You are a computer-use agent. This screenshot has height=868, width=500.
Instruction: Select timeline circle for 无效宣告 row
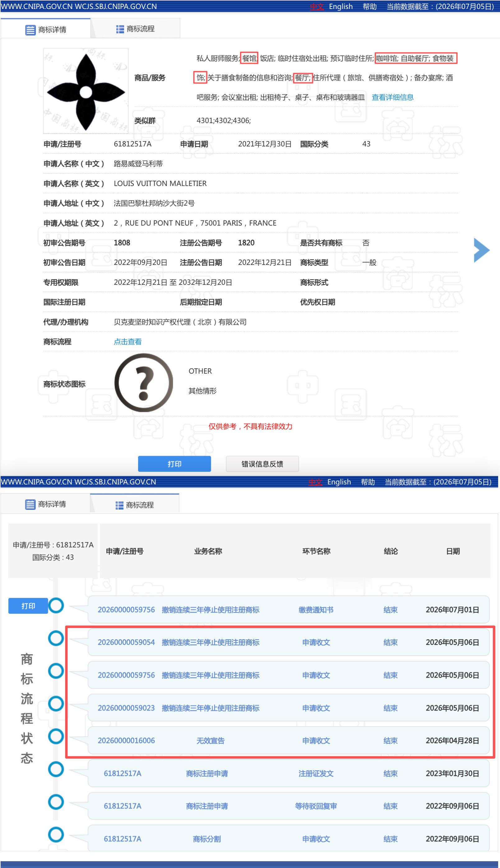click(56, 736)
